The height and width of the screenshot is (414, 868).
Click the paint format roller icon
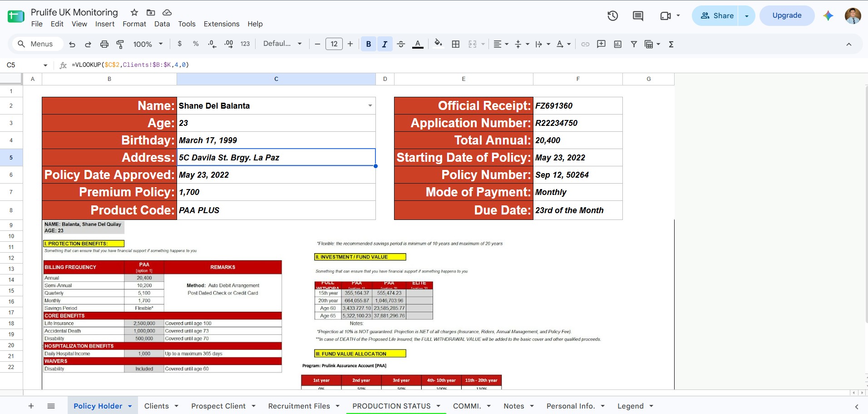[120, 44]
